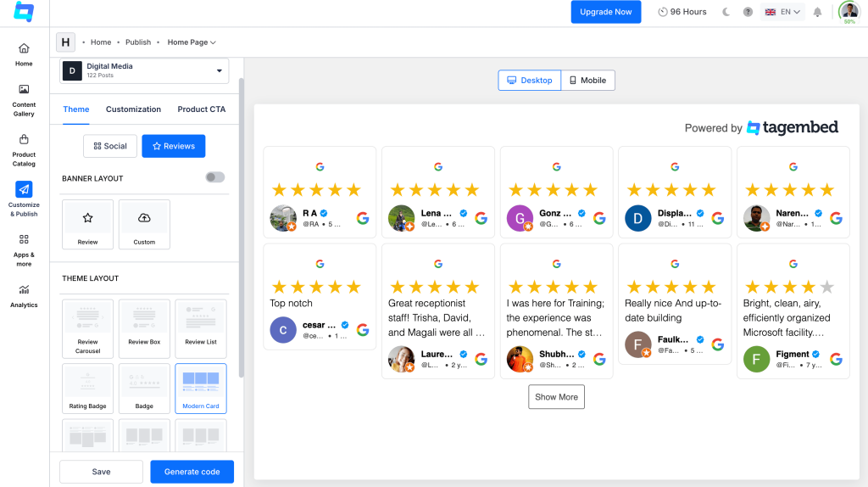868x487 pixels.
Task: Go to Home breadcrumb link
Action: 101,42
